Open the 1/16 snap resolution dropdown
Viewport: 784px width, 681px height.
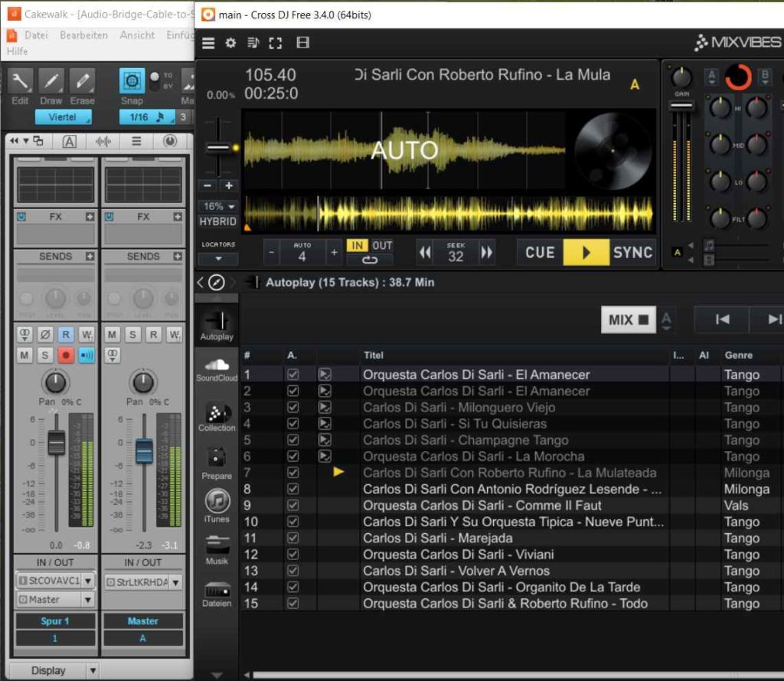point(146,117)
